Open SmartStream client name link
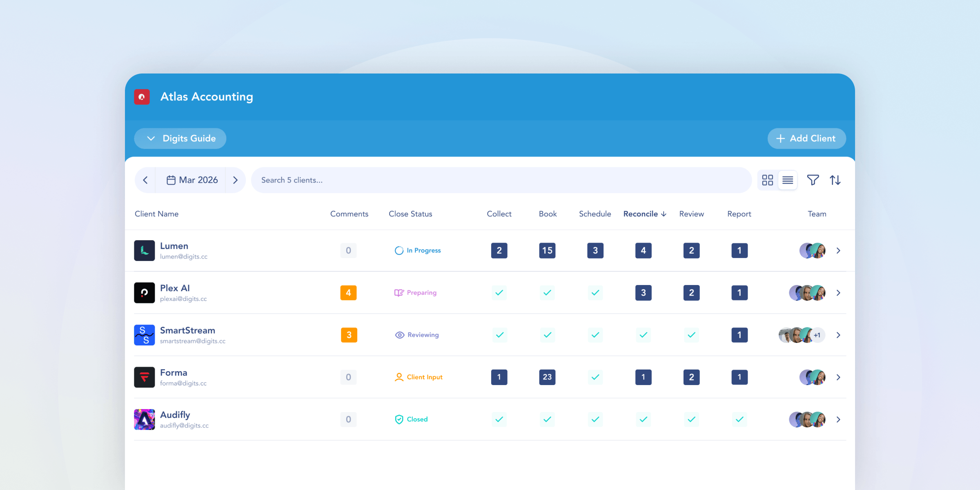 [x=187, y=330]
